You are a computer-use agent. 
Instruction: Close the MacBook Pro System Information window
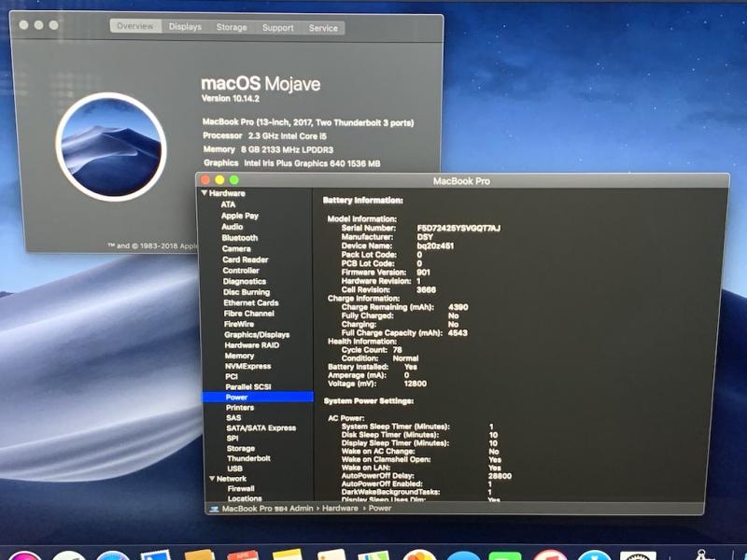click(x=205, y=179)
